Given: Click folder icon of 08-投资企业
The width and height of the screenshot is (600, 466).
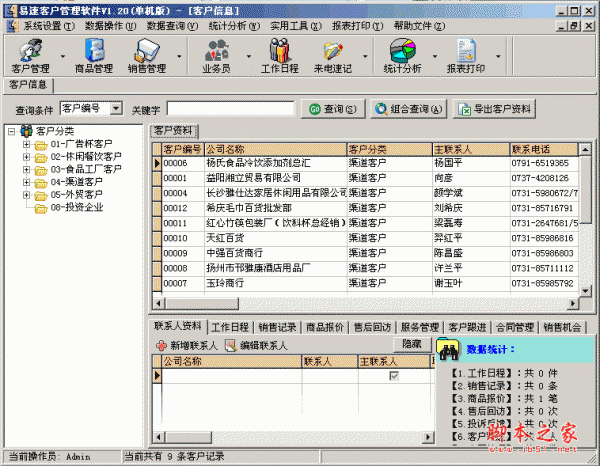Looking at the screenshot, I should [x=41, y=208].
